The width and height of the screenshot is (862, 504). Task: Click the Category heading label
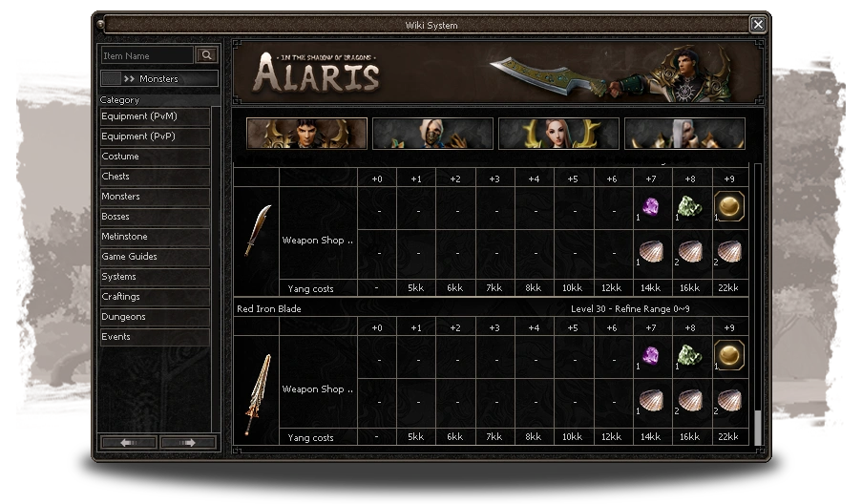pyautogui.click(x=120, y=100)
